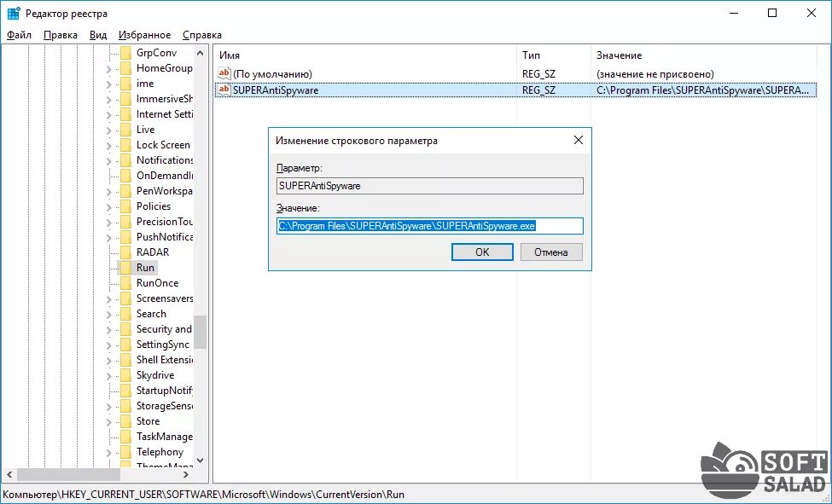Click tree horizontal scrollbar left arrow
Viewport: 832px width, 504px height.
pyautogui.click(x=9, y=474)
